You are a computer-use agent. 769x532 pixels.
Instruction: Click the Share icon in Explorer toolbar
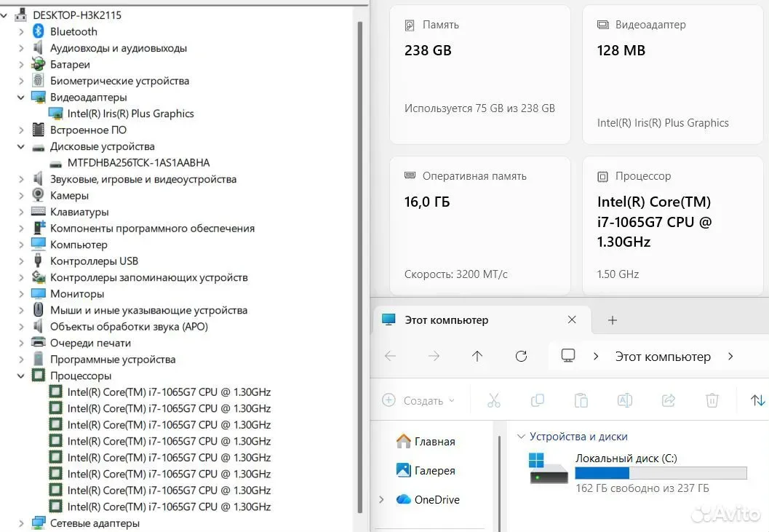click(x=669, y=400)
